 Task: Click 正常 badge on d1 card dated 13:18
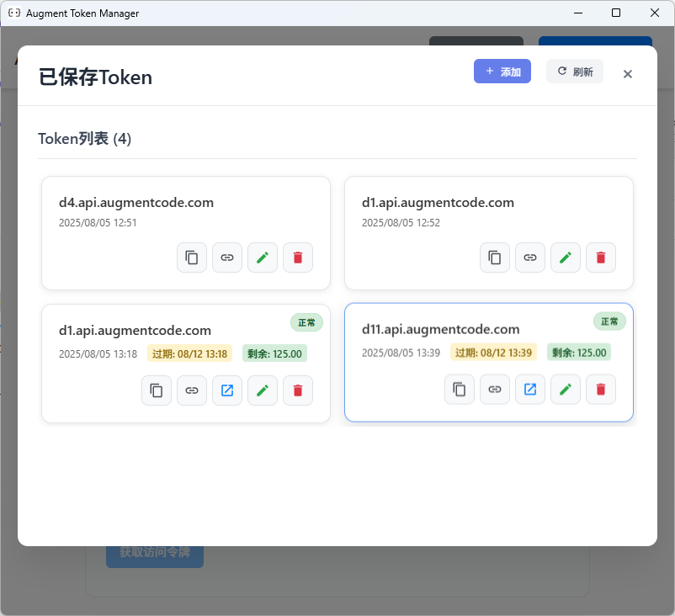(x=306, y=322)
